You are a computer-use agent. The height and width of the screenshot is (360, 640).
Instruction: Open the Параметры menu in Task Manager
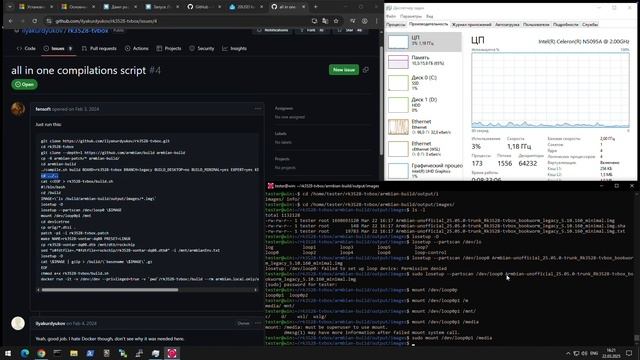(x=410, y=16)
